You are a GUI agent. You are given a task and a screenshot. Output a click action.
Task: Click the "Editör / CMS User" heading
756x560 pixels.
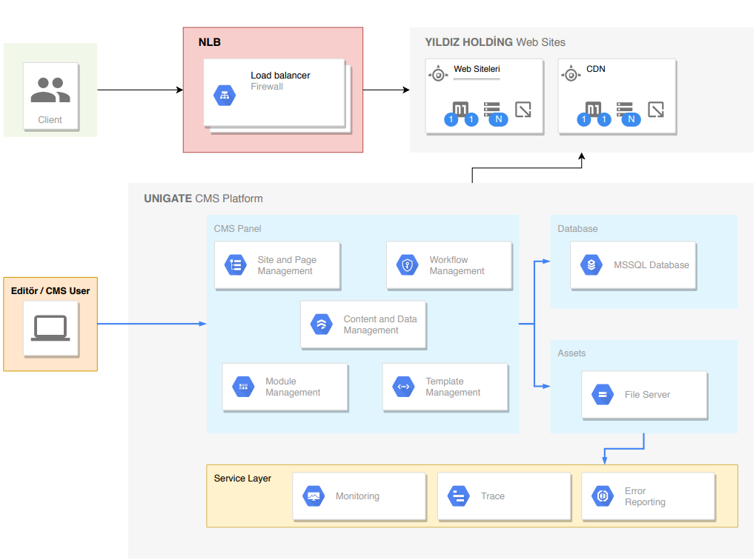pyautogui.click(x=50, y=291)
